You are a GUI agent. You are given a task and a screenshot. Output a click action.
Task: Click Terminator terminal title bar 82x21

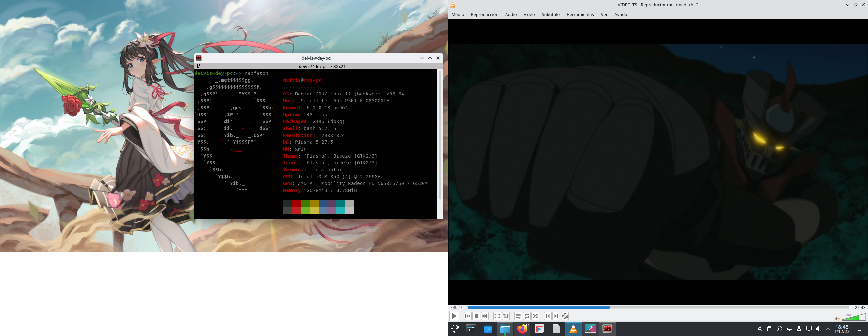[322, 66]
